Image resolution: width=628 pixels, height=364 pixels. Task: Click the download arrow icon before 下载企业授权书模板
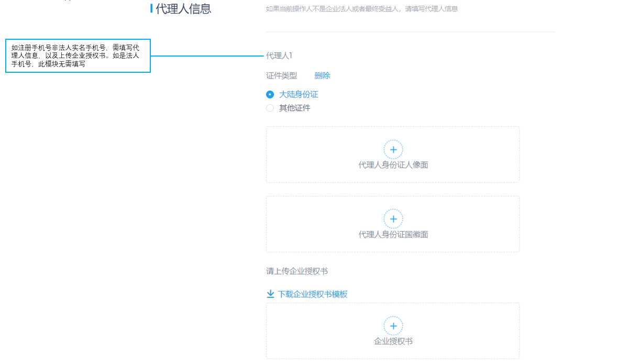click(x=270, y=294)
